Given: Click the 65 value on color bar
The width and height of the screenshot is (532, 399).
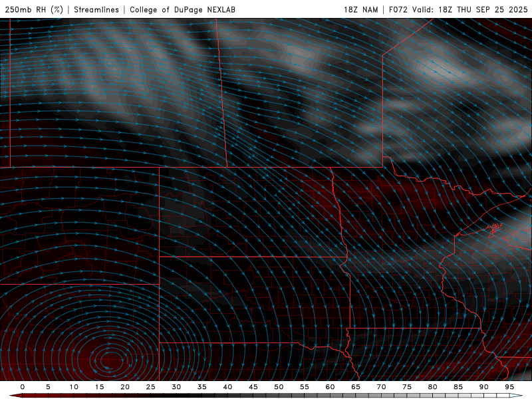Looking at the screenshot, I should (x=356, y=387).
